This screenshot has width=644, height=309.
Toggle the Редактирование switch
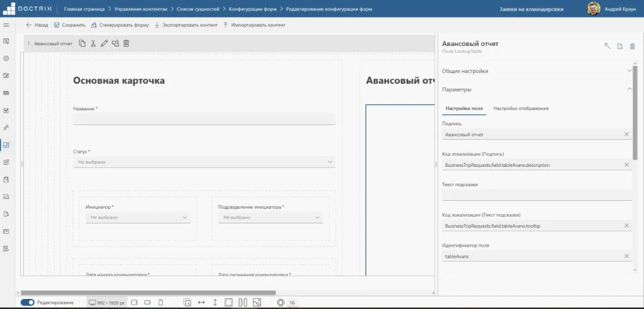[28, 303]
